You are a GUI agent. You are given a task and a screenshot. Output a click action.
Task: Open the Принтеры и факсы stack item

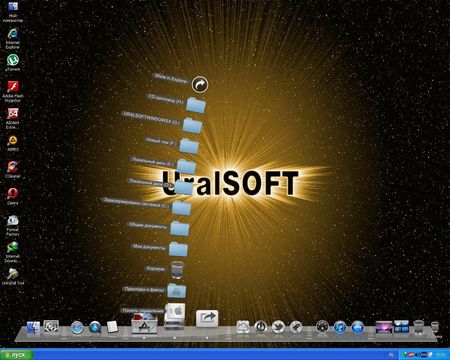pos(177,290)
